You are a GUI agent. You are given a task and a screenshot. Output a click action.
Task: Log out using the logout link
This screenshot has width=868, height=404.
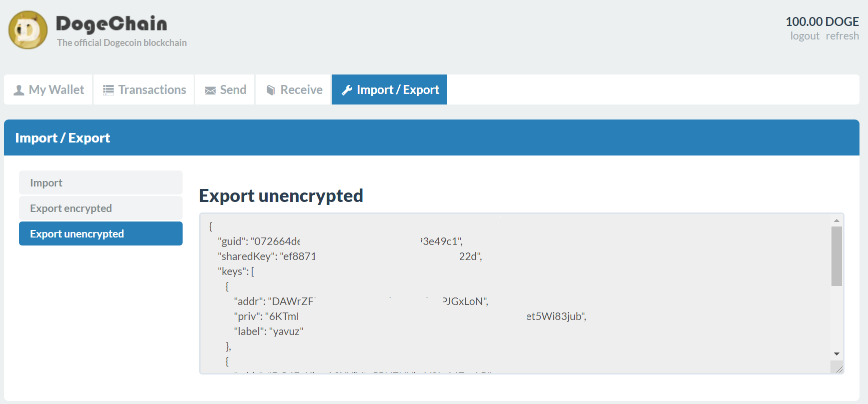click(x=804, y=36)
